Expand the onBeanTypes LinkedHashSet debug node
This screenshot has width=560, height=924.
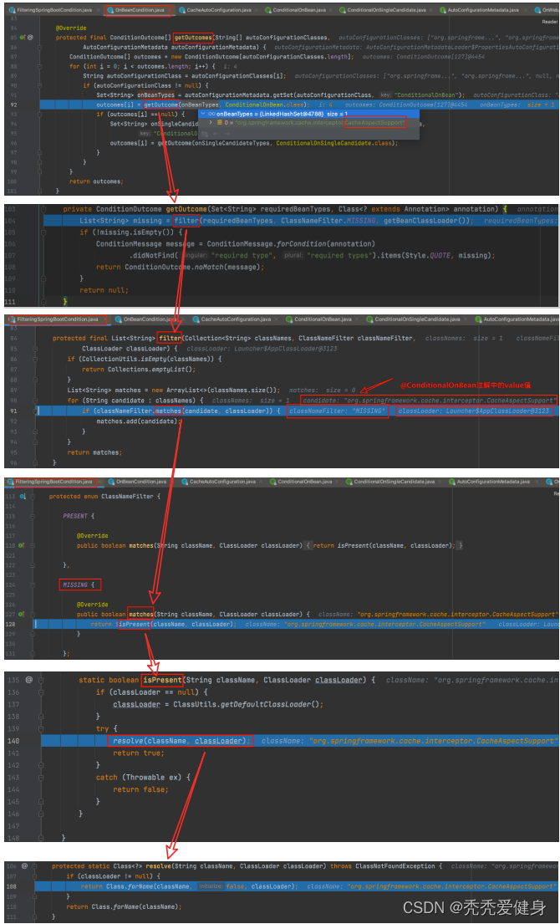tap(203, 113)
